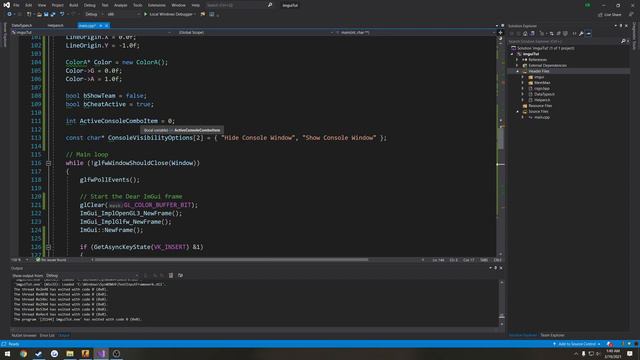This screenshot has height=360, width=640.
Task: Click the Visual Studio logo icon
Action: pyautogui.click(x=7, y=5)
